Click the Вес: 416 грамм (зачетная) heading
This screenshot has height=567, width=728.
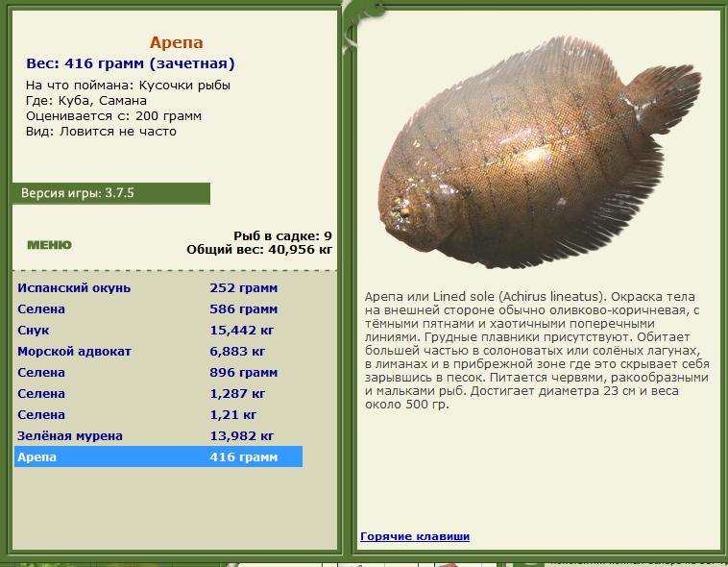131,63
